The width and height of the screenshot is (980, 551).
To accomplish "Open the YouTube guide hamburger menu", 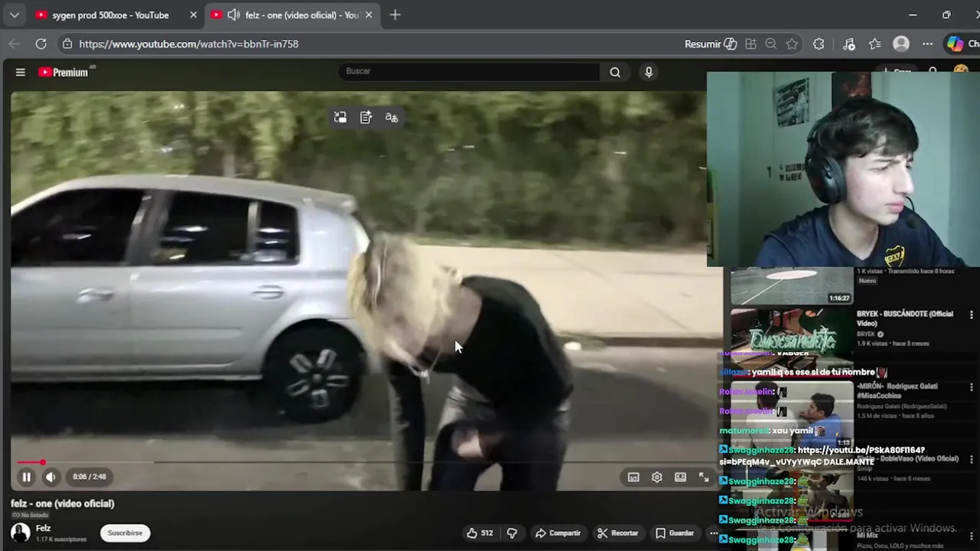I will pos(21,72).
